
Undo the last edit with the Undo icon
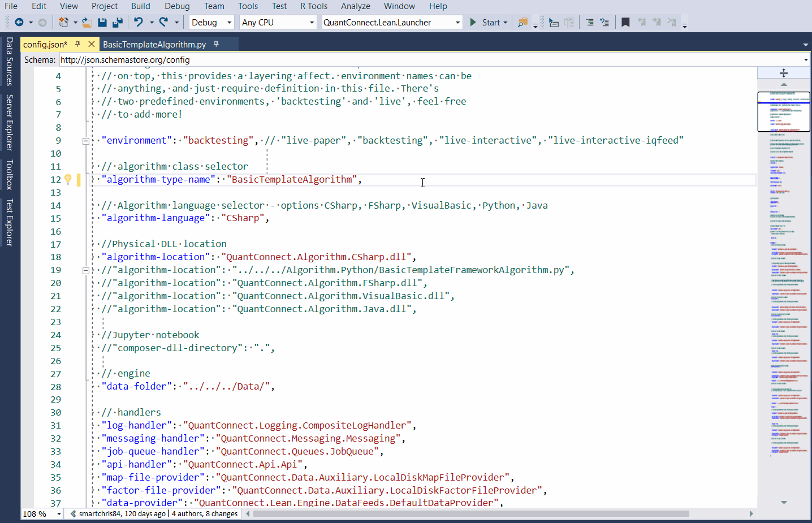point(139,22)
